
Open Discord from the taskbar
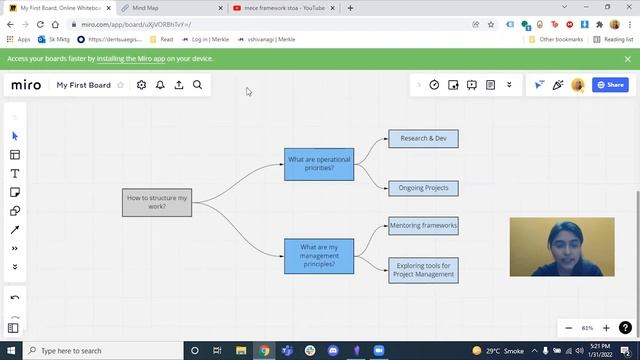click(x=333, y=351)
